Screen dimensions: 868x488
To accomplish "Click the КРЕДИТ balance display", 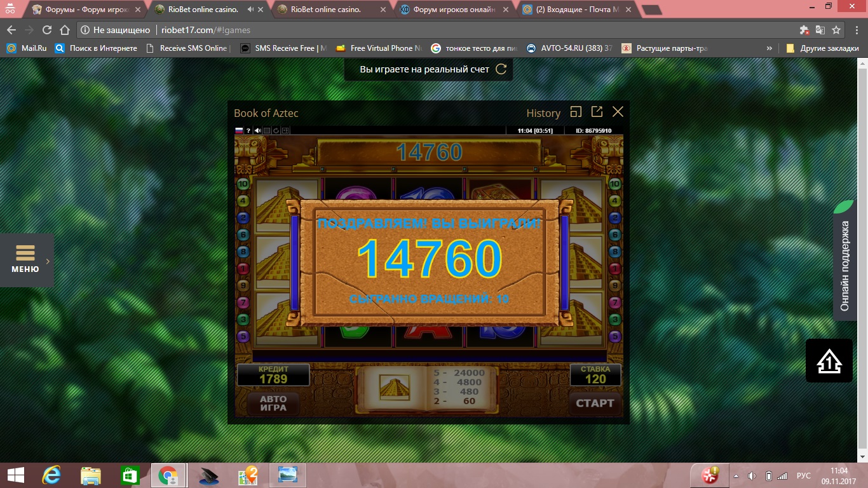I will point(273,375).
